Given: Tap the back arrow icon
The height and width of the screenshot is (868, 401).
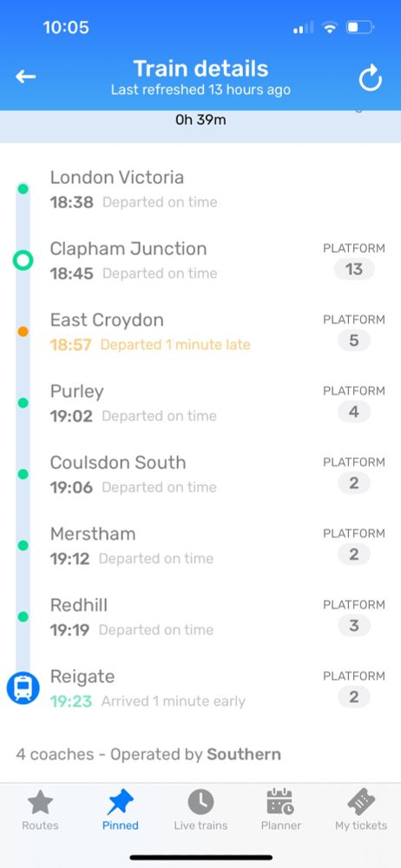Looking at the screenshot, I should point(25,77).
